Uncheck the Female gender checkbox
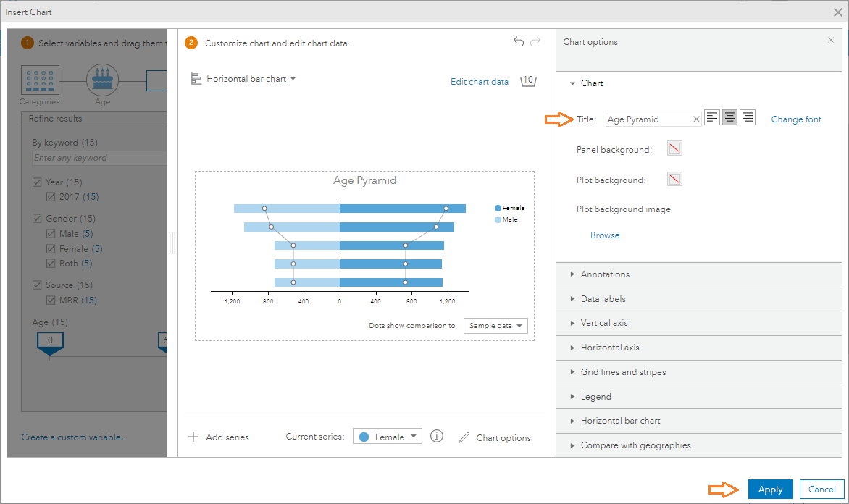 (51, 249)
